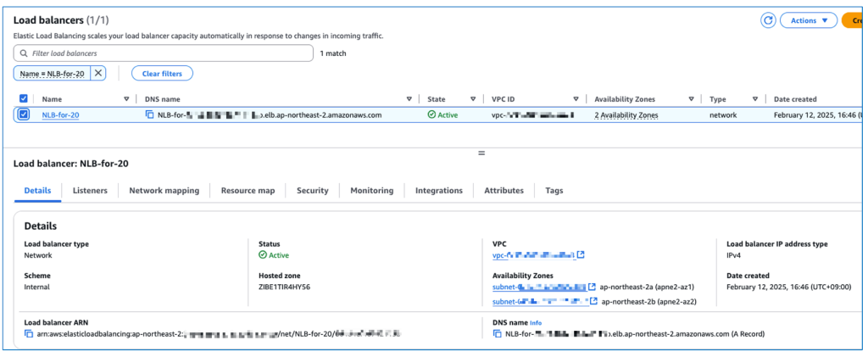Sort by the State column arrow

tap(473, 99)
